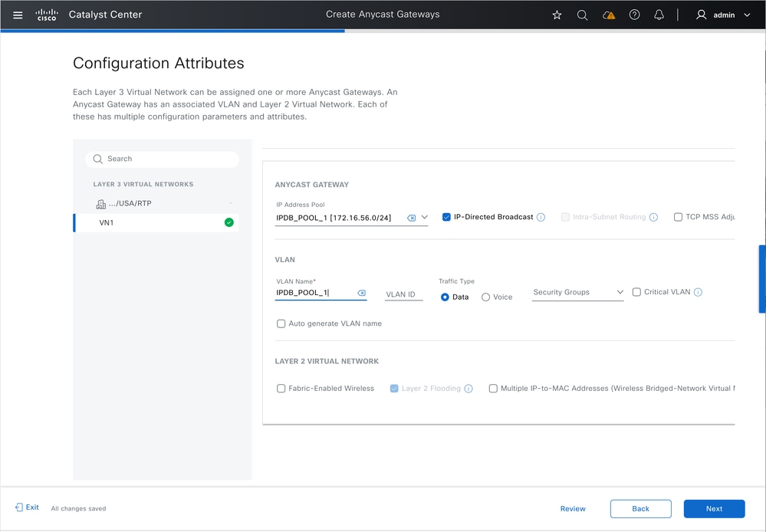Click the admin user avatar icon
Image resolution: width=766 pixels, height=532 pixels.
701,15
